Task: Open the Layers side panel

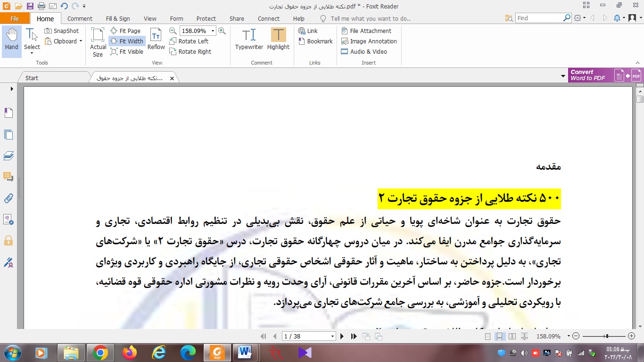Action: [x=8, y=156]
